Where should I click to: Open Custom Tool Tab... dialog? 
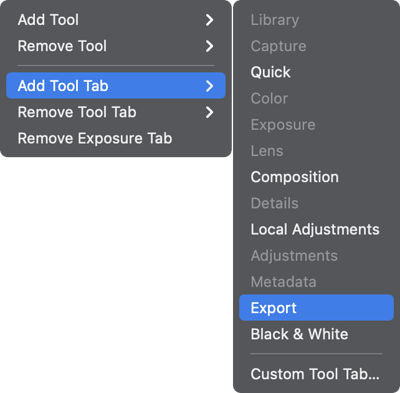[316, 374]
